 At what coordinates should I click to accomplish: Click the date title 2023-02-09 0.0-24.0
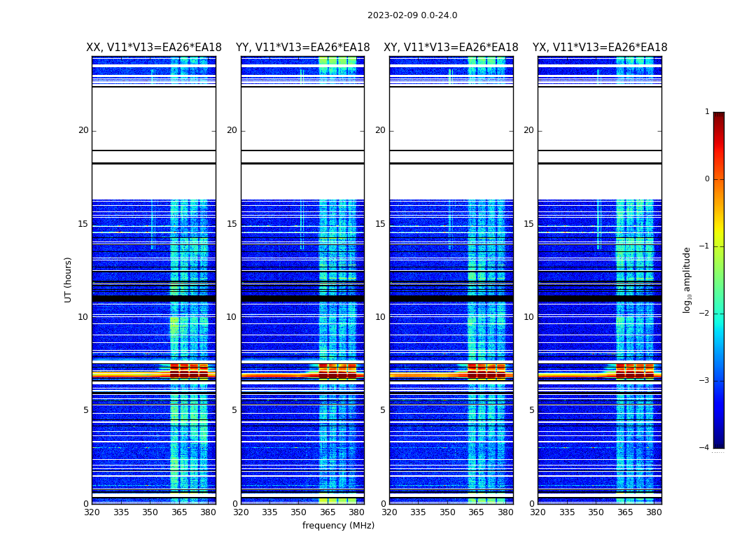click(x=412, y=15)
